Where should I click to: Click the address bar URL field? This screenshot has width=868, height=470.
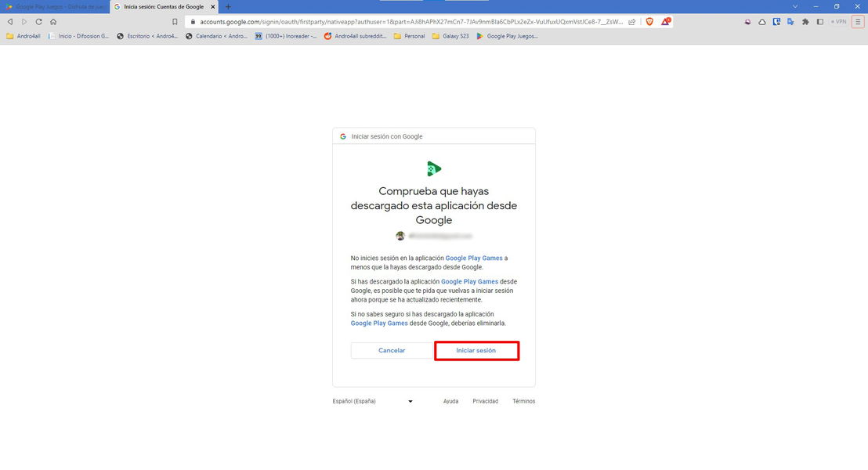[x=410, y=22]
